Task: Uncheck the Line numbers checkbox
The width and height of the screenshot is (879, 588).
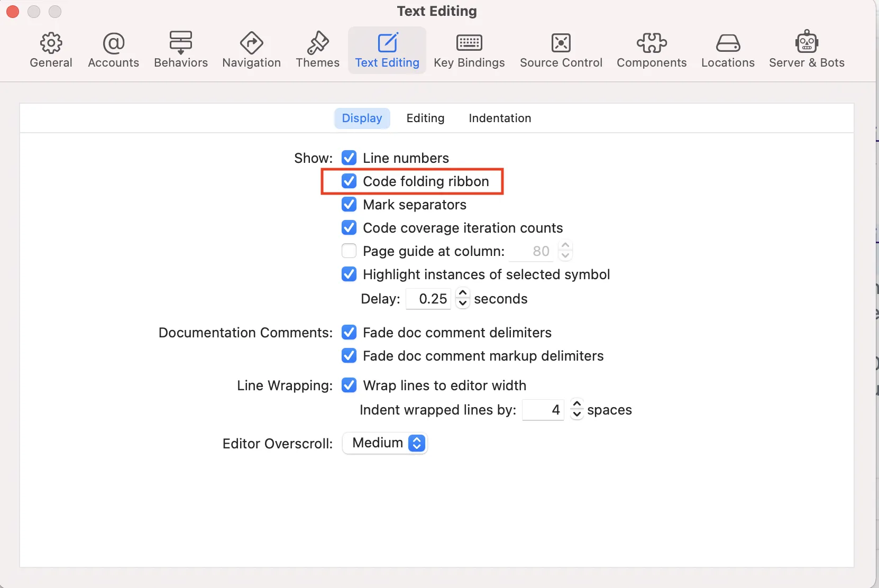Action: (x=349, y=158)
